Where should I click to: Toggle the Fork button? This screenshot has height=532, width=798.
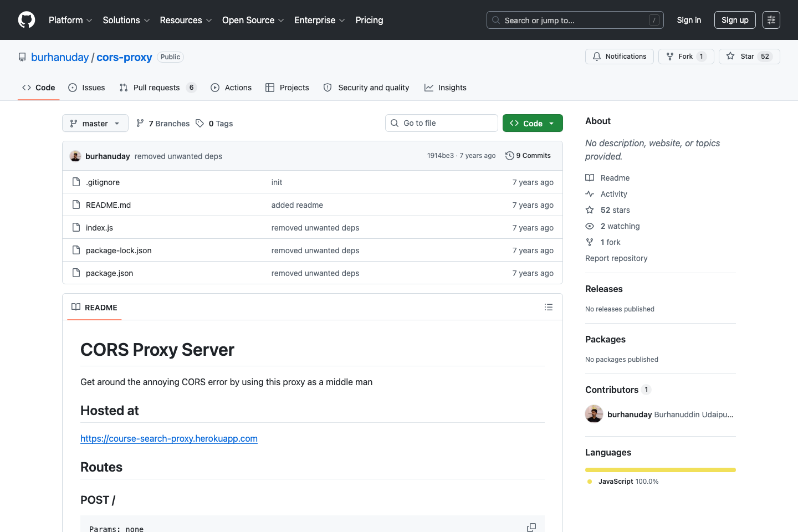click(686, 56)
